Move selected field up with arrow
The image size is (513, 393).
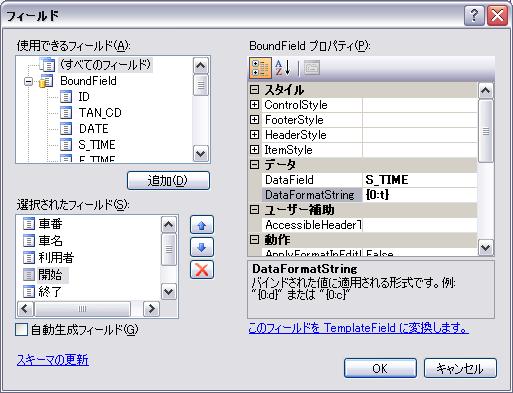pos(202,225)
